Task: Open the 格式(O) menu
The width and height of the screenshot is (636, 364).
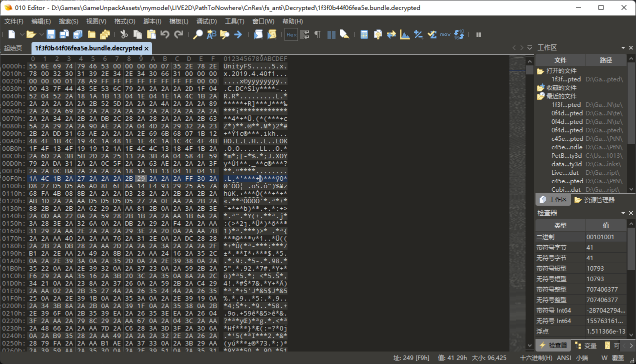Action: pyautogui.click(x=124, y=21)
